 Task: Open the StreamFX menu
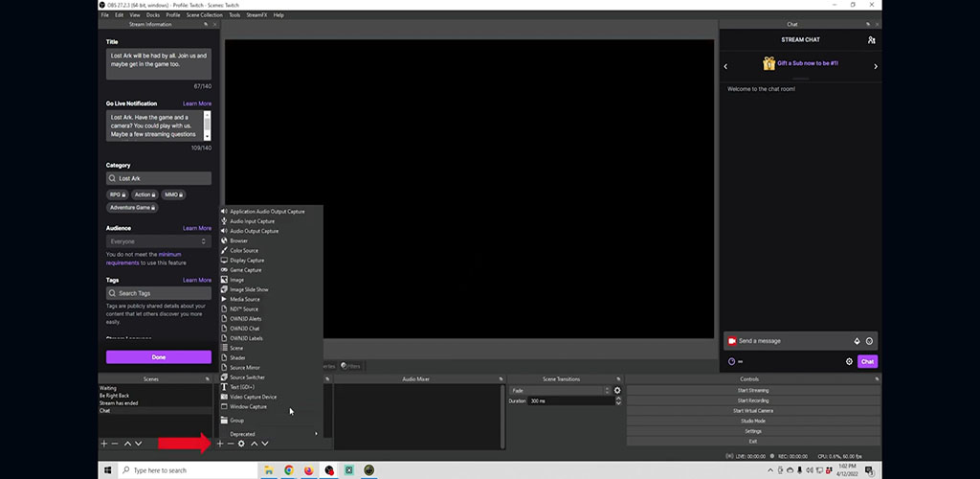[256, 15]
